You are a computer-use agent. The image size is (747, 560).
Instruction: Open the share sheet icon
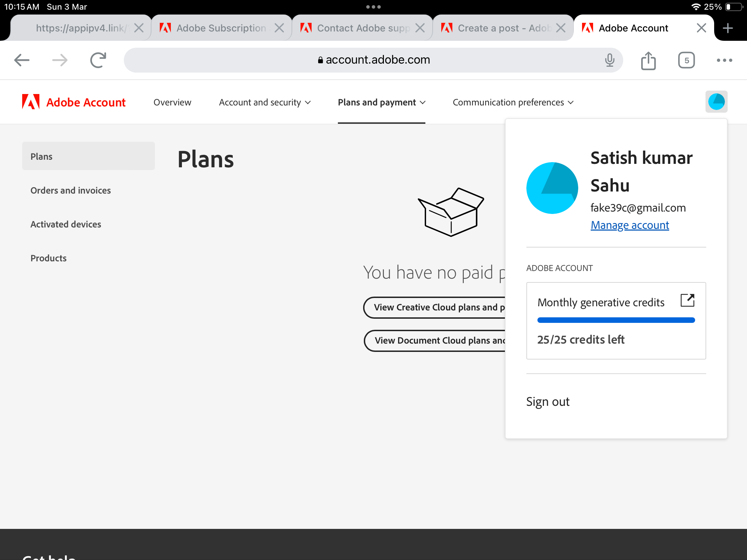coord(648,60)
